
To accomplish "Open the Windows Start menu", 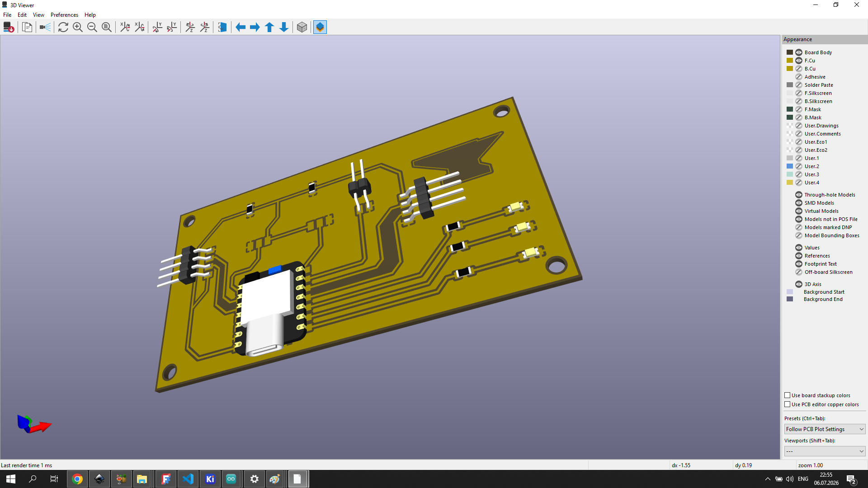I will pyautogui.click(x=11, y=479).
